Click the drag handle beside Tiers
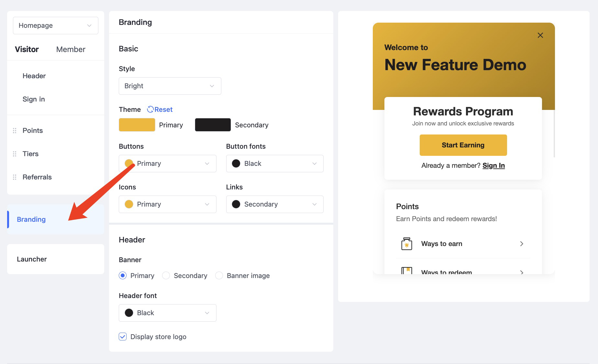Screen dimensions: 598x364 point(15,154)
